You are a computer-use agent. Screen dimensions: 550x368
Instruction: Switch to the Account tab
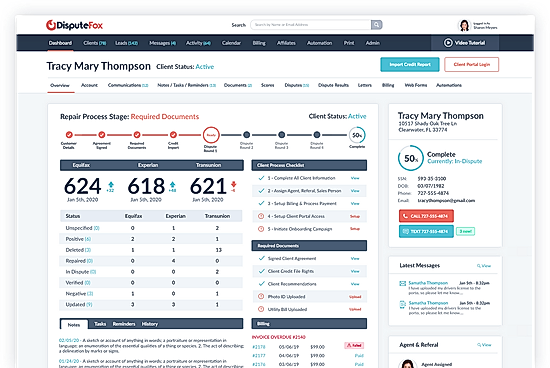point(89,85)
